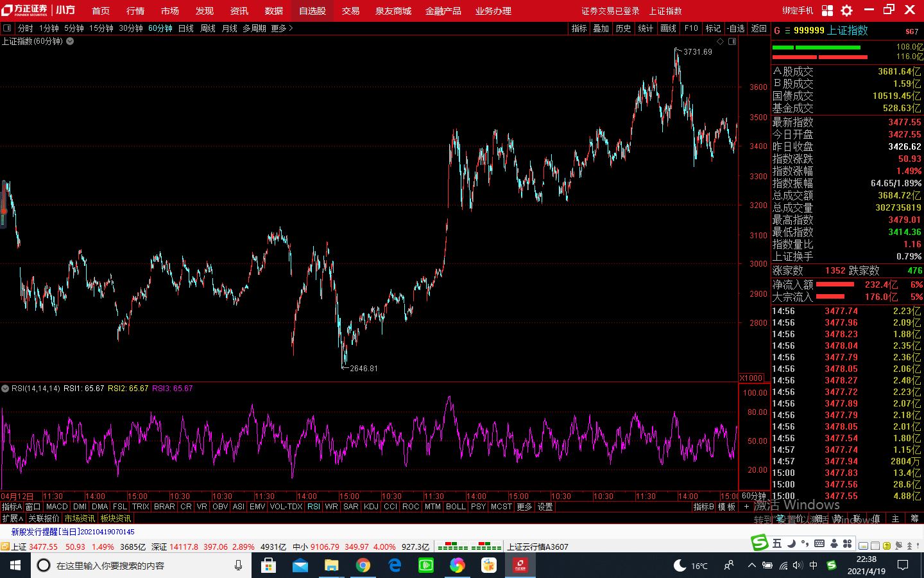Switch chart to 日线 period
The image size is (924, 578).
click(x=186, y=28)
